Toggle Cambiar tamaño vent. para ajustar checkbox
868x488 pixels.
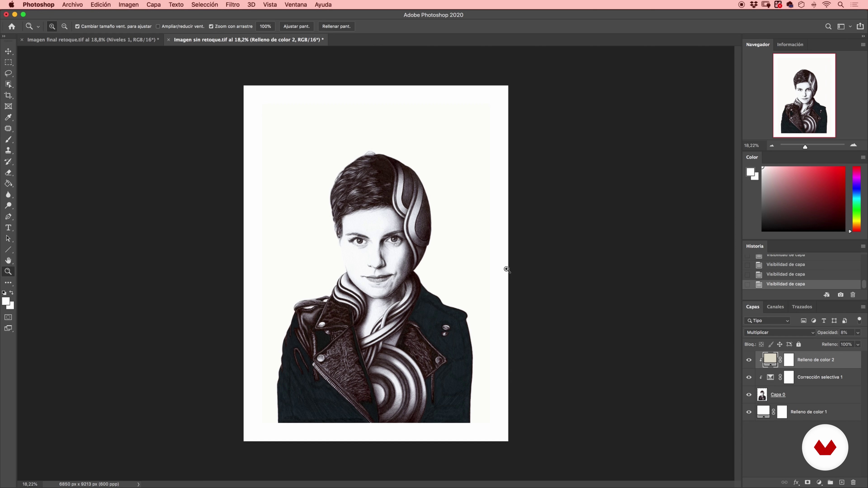[77, 26]
